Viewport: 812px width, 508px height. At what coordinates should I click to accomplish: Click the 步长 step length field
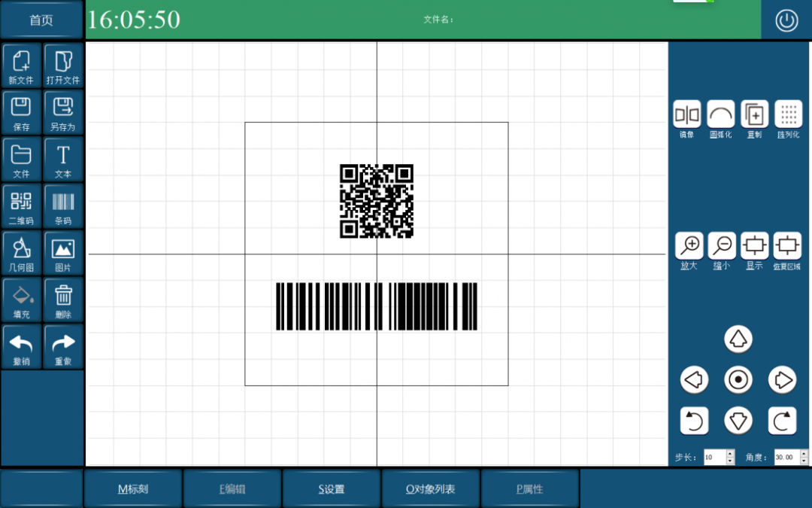click(715, 458)
